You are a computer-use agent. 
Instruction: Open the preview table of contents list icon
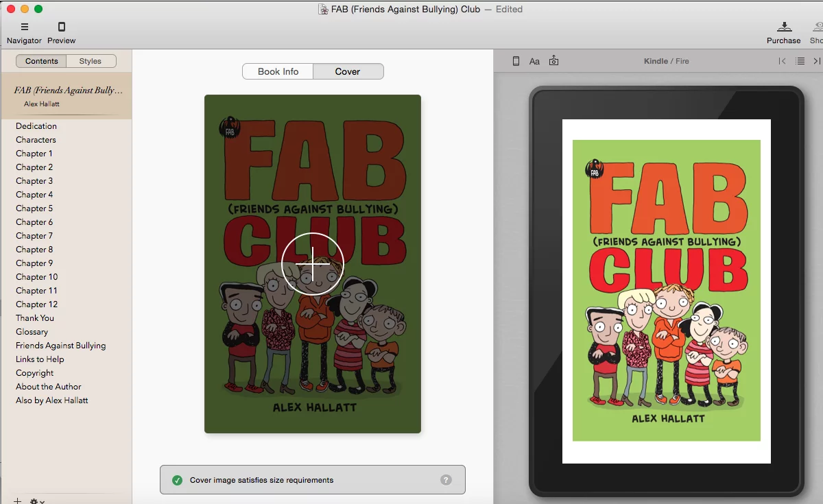[800, 61]
